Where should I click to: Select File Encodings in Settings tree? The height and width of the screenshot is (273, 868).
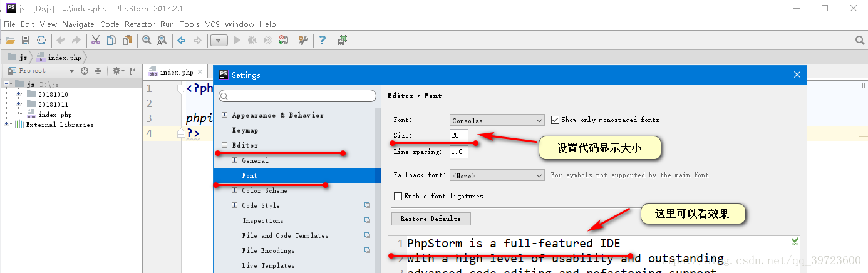(269, 250)
